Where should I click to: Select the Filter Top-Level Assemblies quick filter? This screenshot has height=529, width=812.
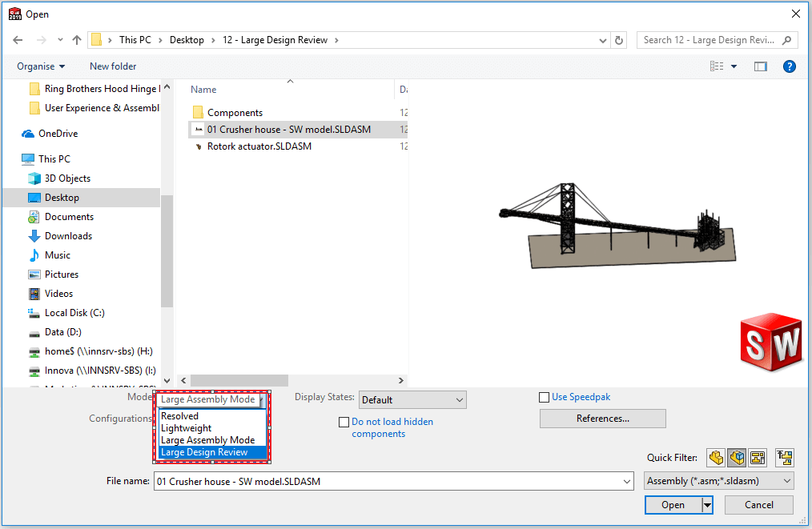click(x=784, y=457)
